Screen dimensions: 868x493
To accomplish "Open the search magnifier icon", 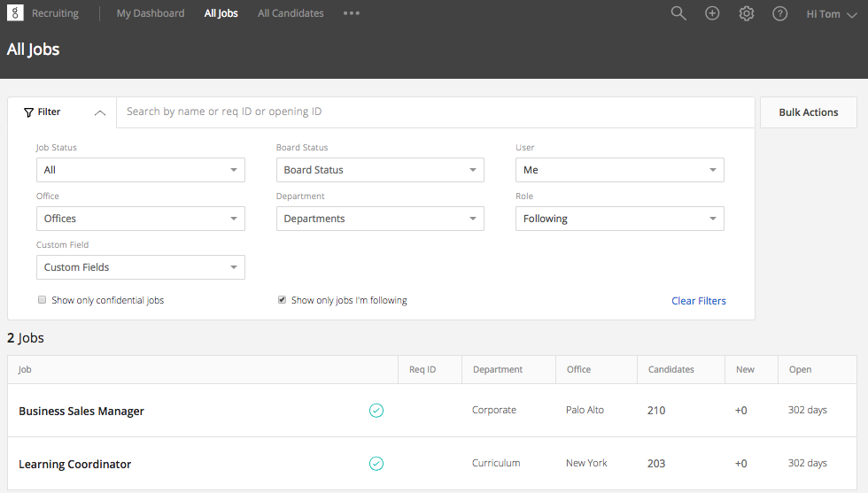I will coord(678,13).
